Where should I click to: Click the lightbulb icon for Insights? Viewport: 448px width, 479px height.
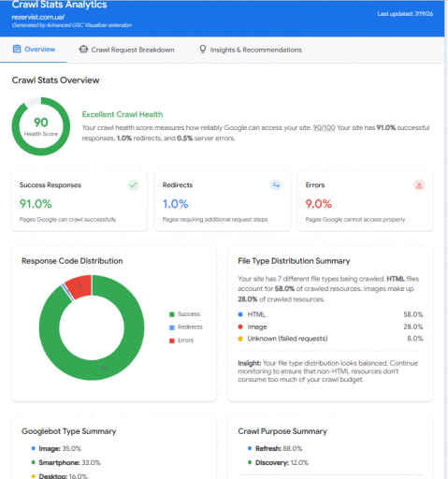(x=203, y=50)
